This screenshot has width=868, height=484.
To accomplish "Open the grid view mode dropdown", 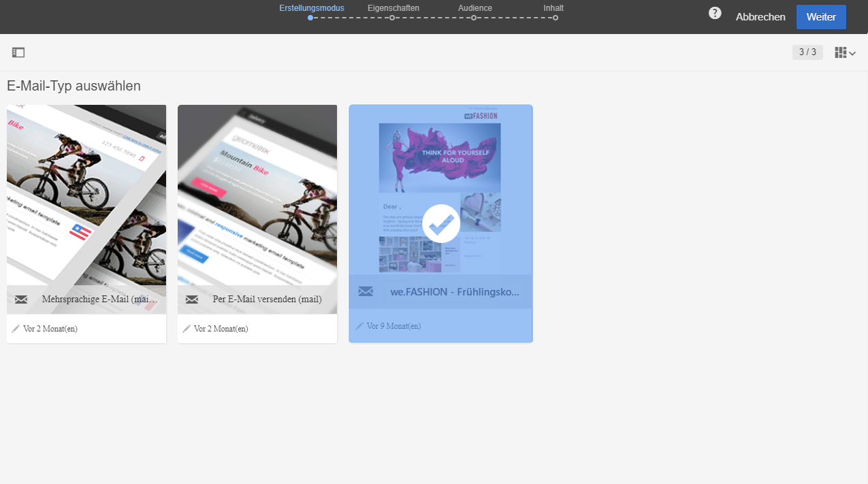I will [846, 52].
